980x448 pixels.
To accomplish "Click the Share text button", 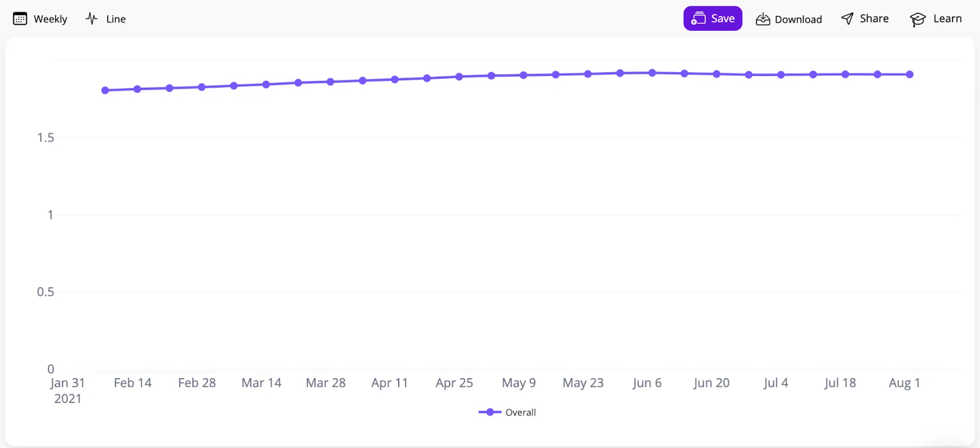I will 874,18.
